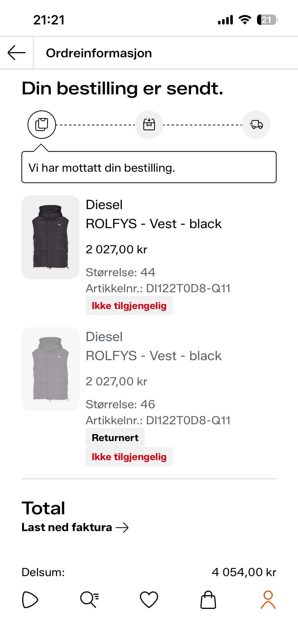The width and height of the screenshot is (298, 644).
Task: Tap the Vi har mottatt din bestilling box
Action: [149, 167]
